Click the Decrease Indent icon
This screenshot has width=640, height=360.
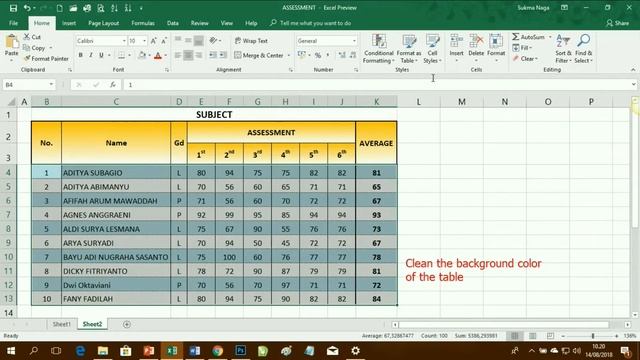pyautogui.click(x=213, y=55)
